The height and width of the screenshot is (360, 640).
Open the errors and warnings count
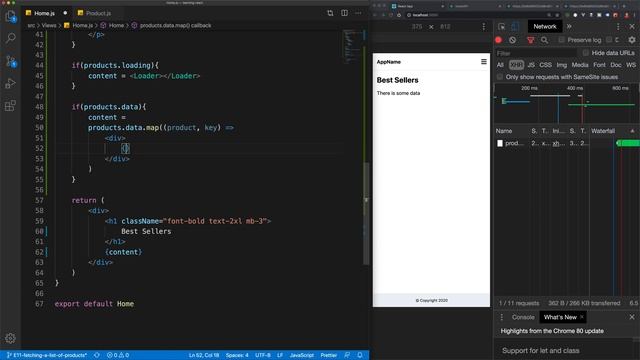point(118,355)
